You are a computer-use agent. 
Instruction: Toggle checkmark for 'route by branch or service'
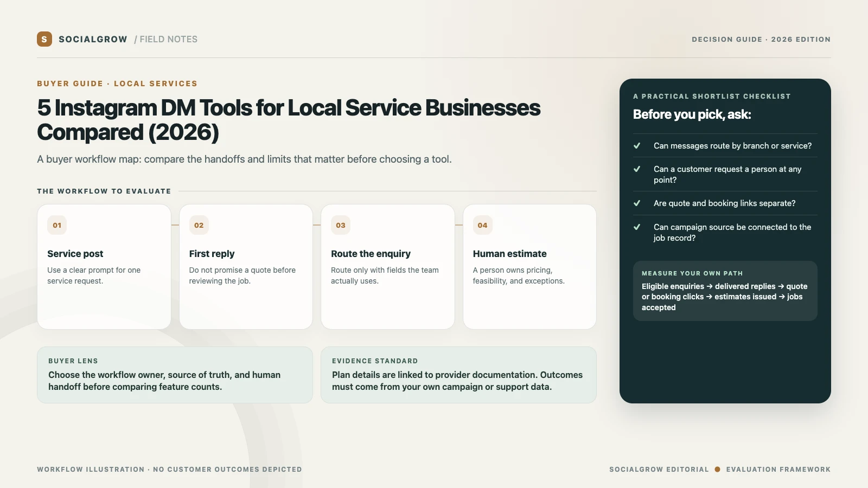point(637,146)
